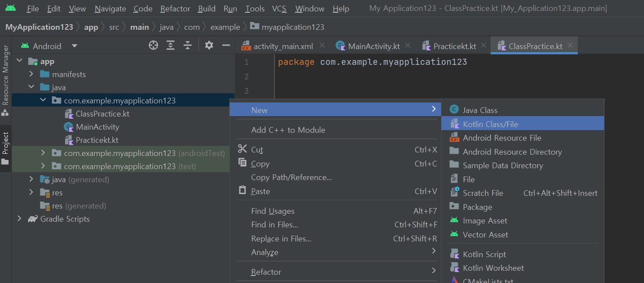Choose Kotlin Class/File from New submenu

pyautogui.click(x=523, y=124)
